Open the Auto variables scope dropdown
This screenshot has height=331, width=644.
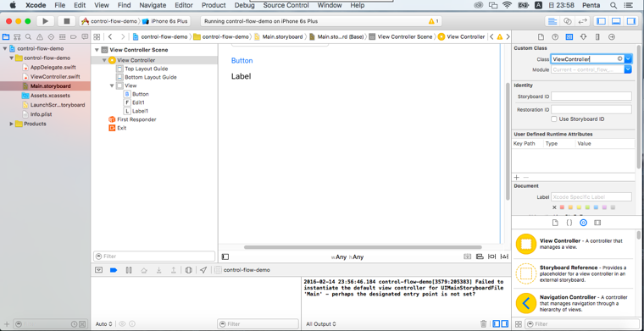(x=104, y=324)
